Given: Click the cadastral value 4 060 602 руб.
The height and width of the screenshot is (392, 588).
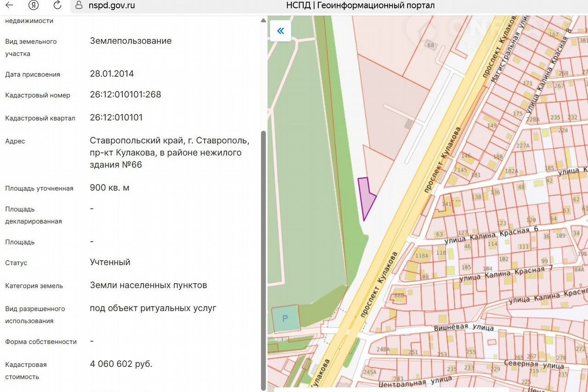Looking at the screenshot, I should coord(121,364).
